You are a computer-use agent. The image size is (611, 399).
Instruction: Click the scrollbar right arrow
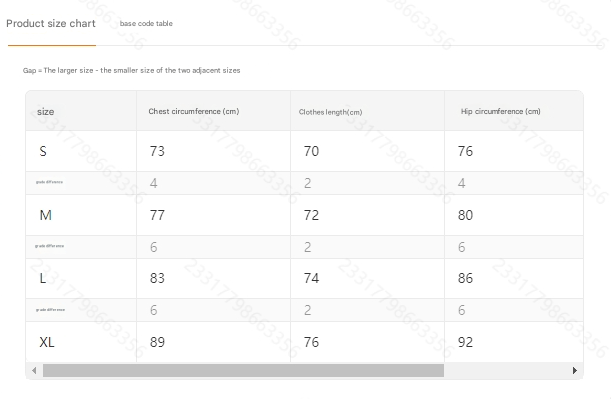574,371
